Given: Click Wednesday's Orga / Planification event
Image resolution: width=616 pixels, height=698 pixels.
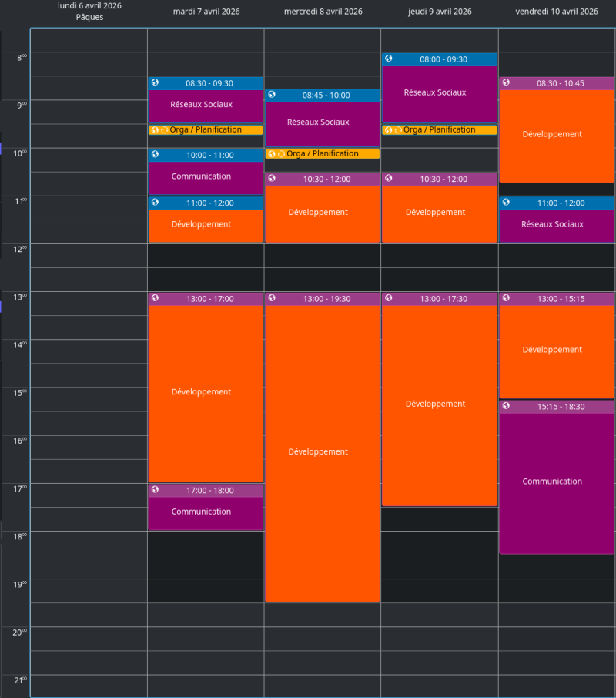Looking at the screenshot, I should [x=323, y=153].
